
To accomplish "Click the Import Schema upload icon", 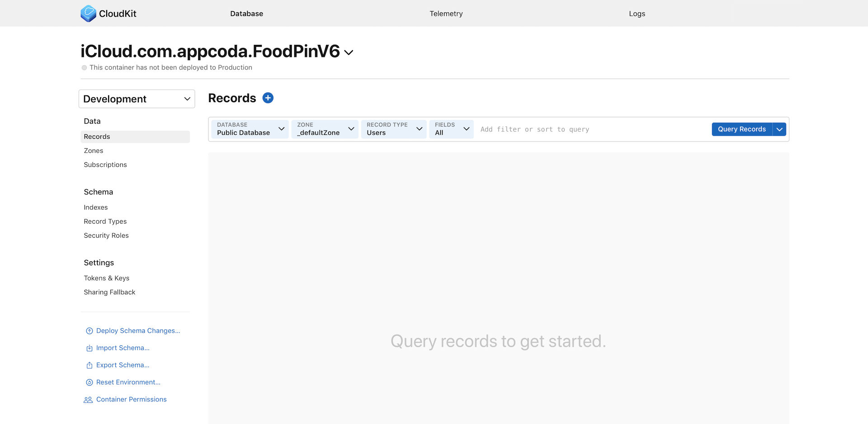I will pyautogui.click(x=89, y=348).
